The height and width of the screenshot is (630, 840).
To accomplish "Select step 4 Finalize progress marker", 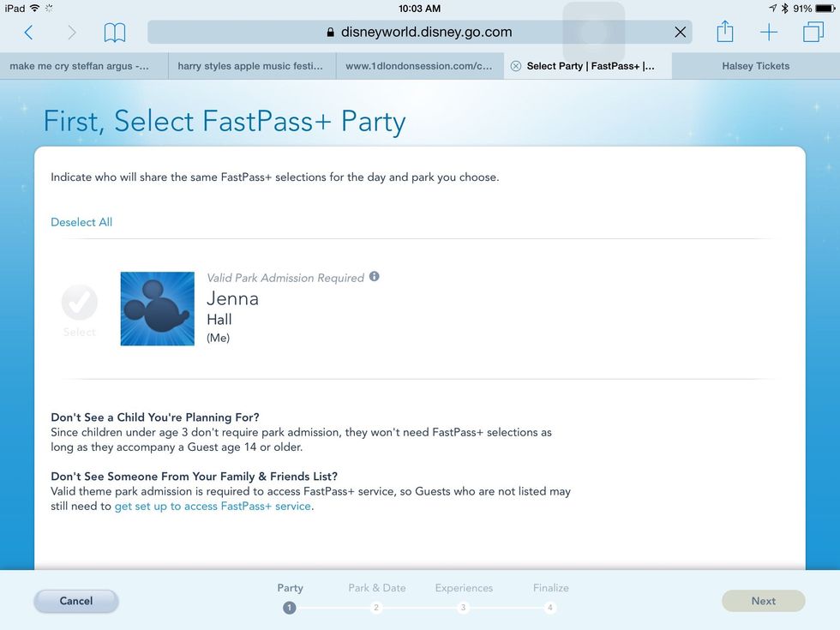I will 550,608.
